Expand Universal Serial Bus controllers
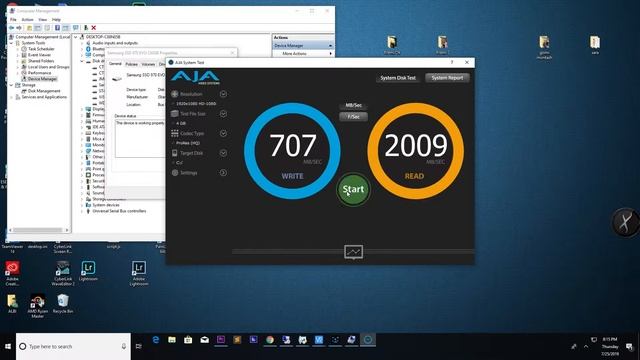 coord(82,211)
